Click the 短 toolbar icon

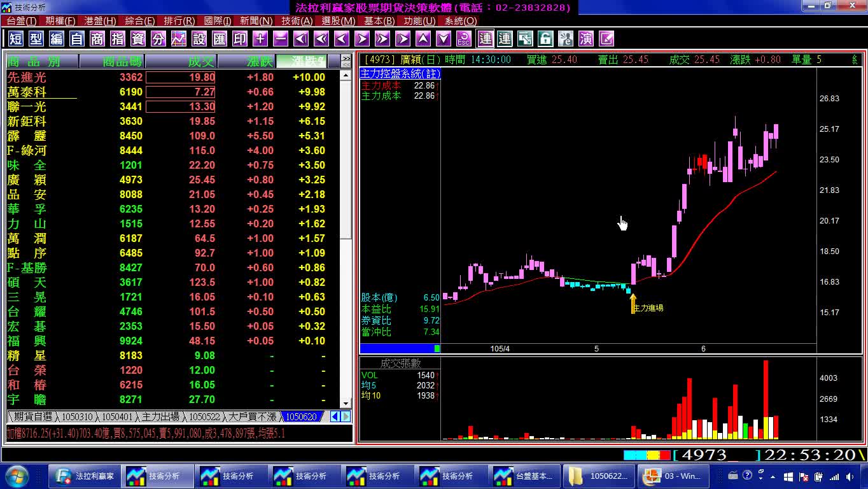click(16, 39)
